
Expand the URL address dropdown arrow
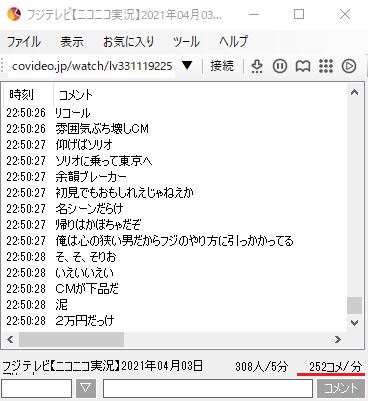click(188, 65)
